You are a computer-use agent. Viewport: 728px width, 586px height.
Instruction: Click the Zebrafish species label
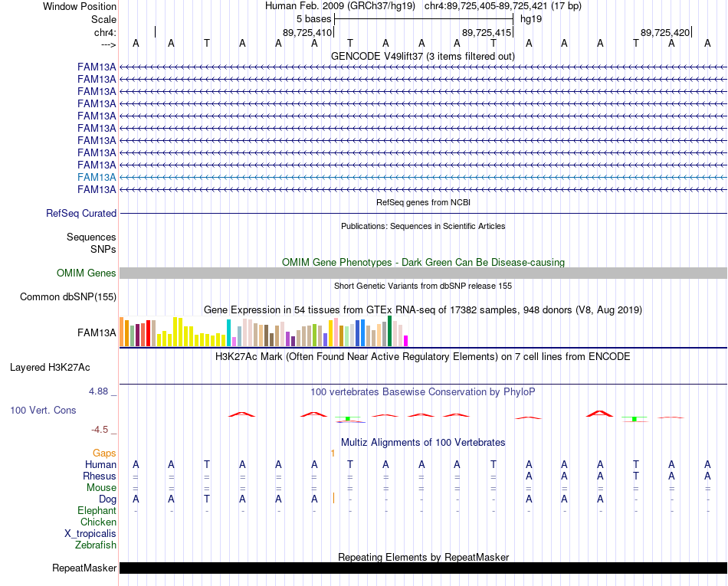[96, 545]
